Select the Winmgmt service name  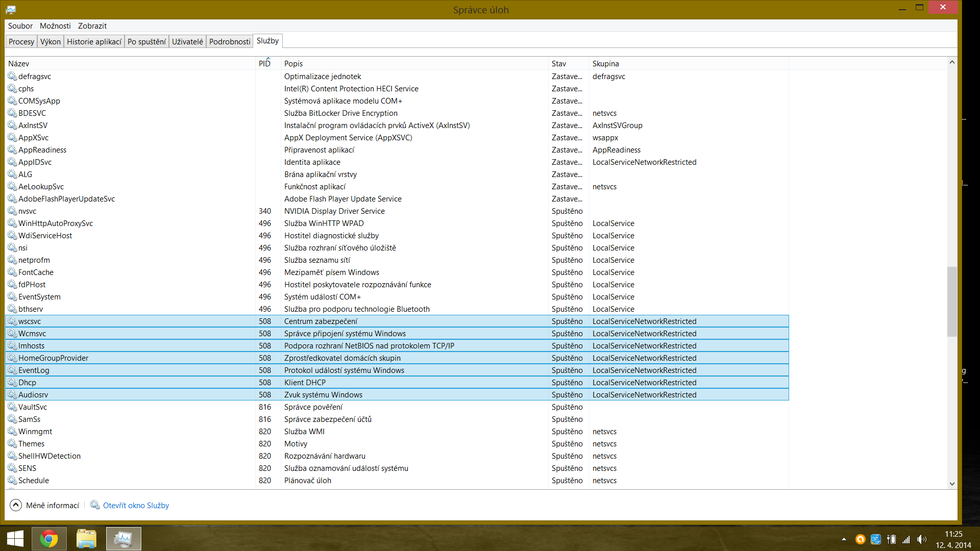pyautogui.click(x=35, y=431)
